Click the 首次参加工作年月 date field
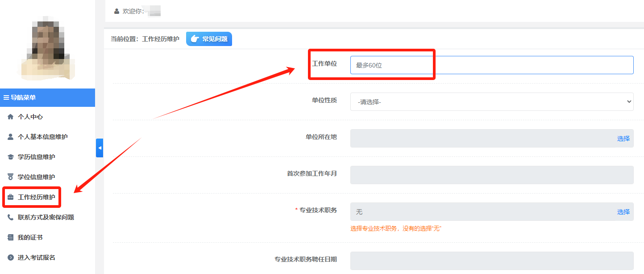This screenshot has width=644, height=274. [x=491, y=175]
